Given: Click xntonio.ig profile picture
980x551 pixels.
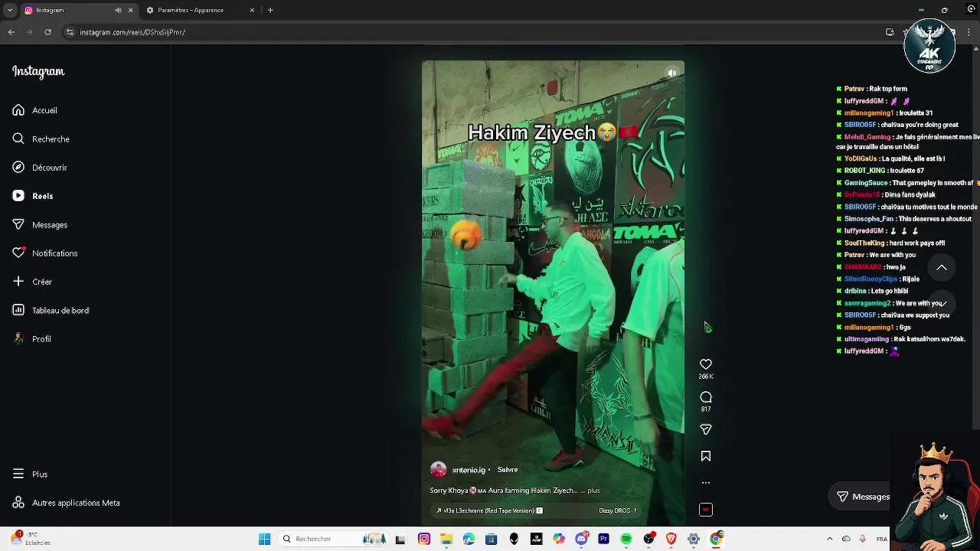Looking at the screenshot, I should click(x=439, y=470).
